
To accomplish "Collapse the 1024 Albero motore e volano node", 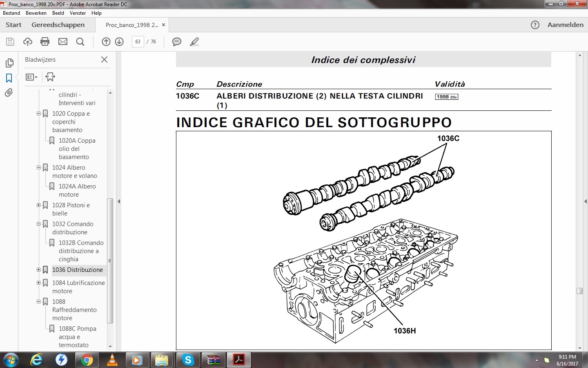I will 39,168.
